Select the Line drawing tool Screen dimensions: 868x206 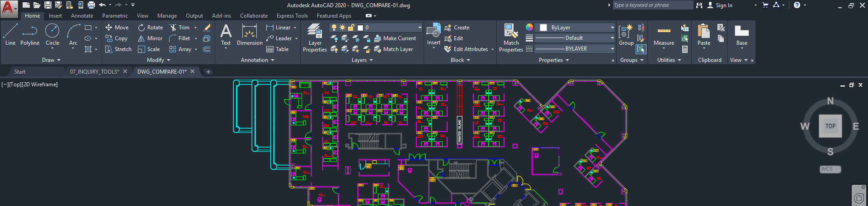click(10, 34)
